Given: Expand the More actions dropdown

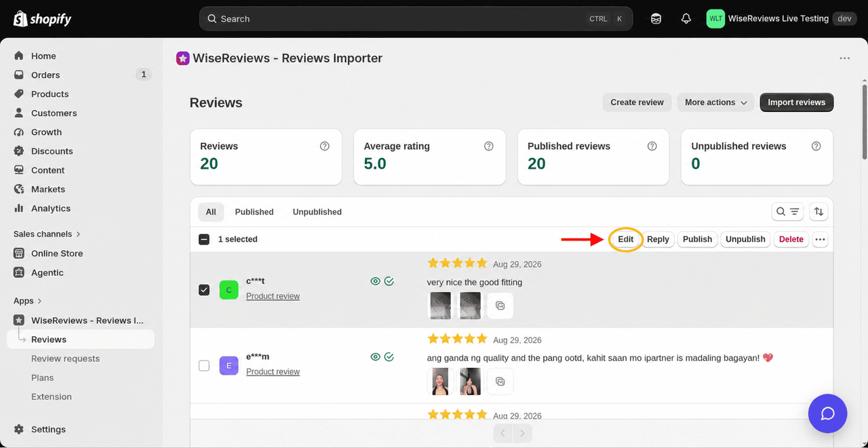Looking at the screenshot, I should point(715,102).
